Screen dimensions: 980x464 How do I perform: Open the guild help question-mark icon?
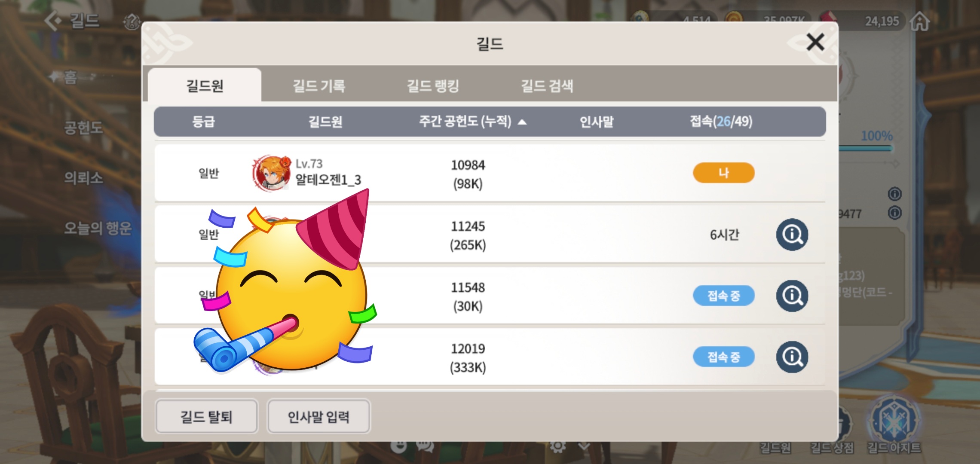[x=132, y=21]
